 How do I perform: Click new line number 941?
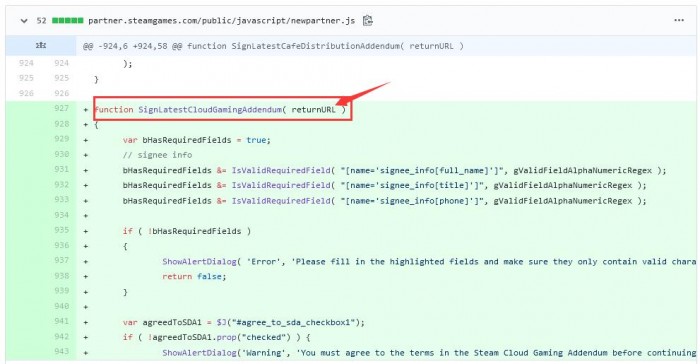coord(62,322)
